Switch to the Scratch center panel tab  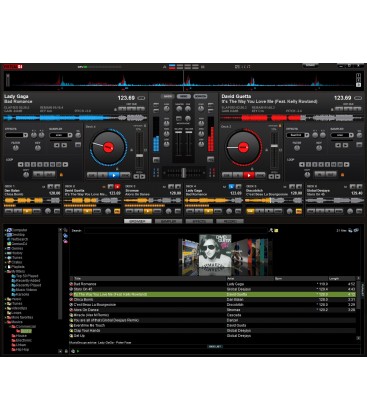point(200,96)
